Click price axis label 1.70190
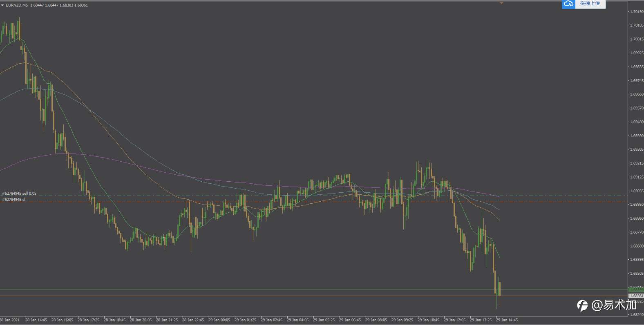644x325 pixels. pyautogui.click(x=637, y=12)
